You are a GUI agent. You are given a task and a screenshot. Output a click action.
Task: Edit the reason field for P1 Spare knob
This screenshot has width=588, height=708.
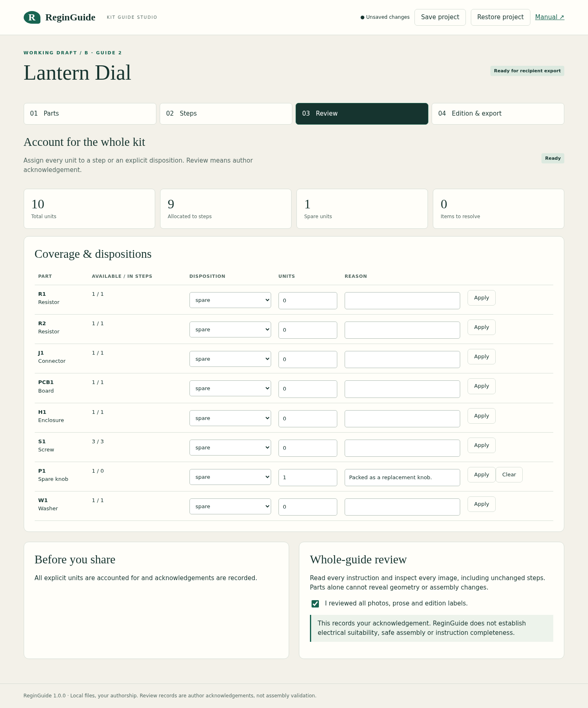(x=402, y=478)
